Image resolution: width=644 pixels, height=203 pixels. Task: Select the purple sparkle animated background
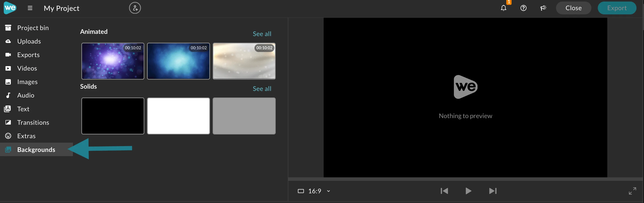pos(113,61)
